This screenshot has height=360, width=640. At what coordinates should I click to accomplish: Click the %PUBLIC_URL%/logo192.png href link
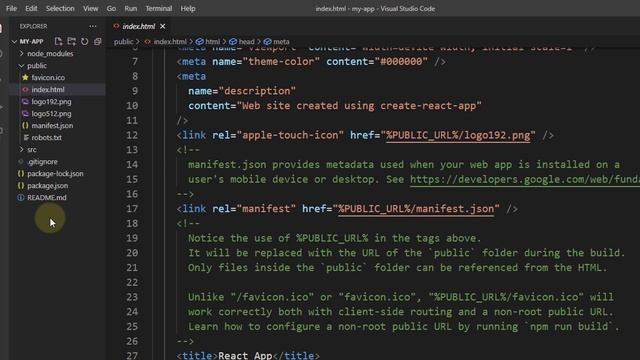coord(458,135)
